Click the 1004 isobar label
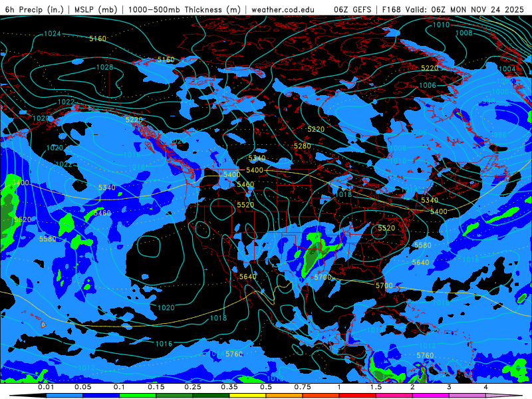The image size is (532, 399). (507, 69)
